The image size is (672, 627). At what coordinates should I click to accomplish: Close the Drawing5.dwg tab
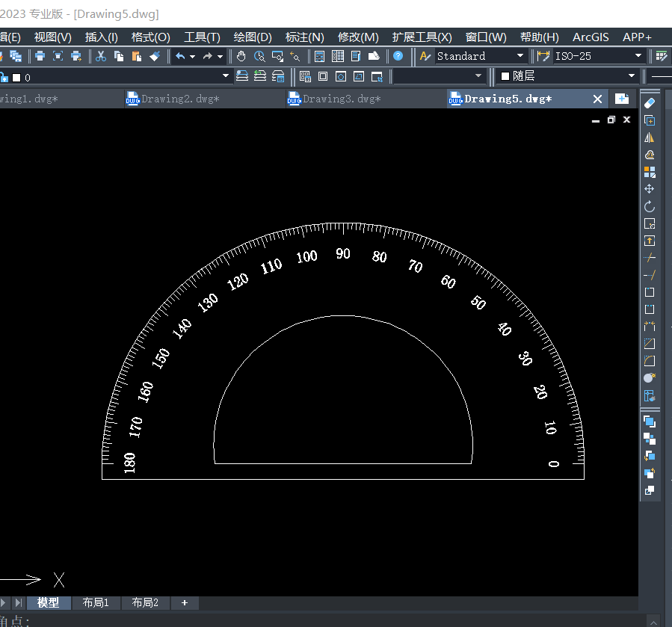click(597, 99)
